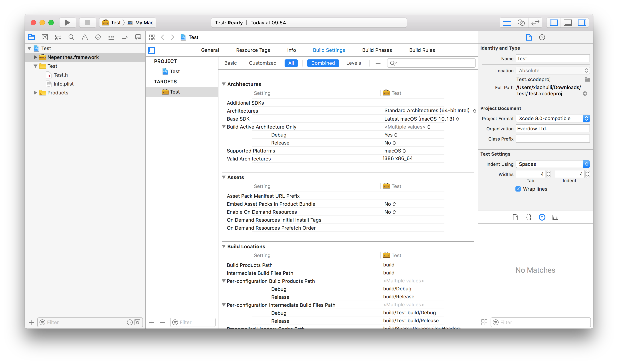Collapse the Test group folder
Image resolution: width=618 pixels, height=364 pixels.
coord(35,66)
